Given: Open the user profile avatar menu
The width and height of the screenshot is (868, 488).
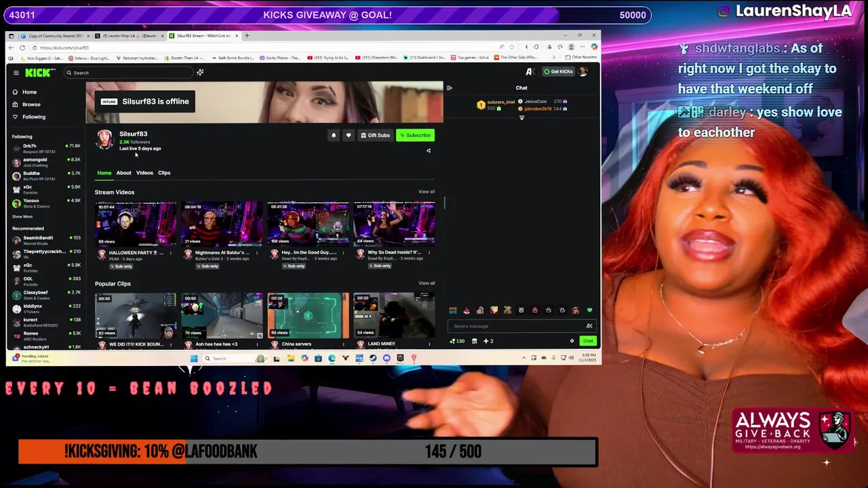Looking at the screenshot, I should (583, 72).
